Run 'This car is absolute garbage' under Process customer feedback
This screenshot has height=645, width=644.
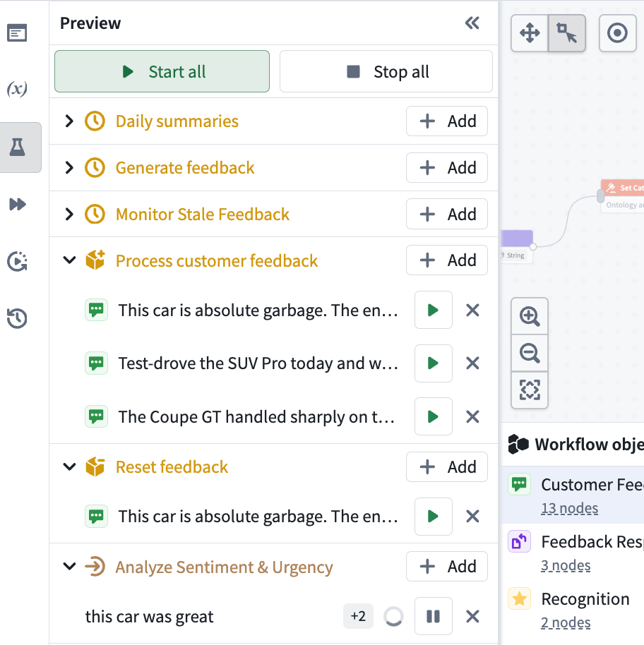(x=434, y=311)
